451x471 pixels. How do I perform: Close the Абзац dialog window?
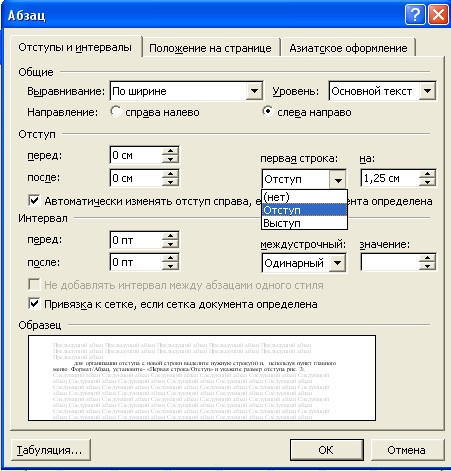438,15
